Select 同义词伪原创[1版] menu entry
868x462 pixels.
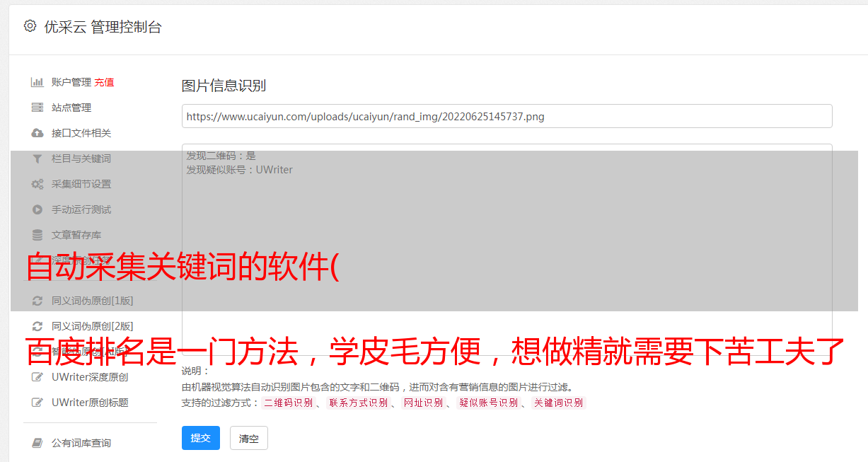pyautogui.click(x=92, y=301)
